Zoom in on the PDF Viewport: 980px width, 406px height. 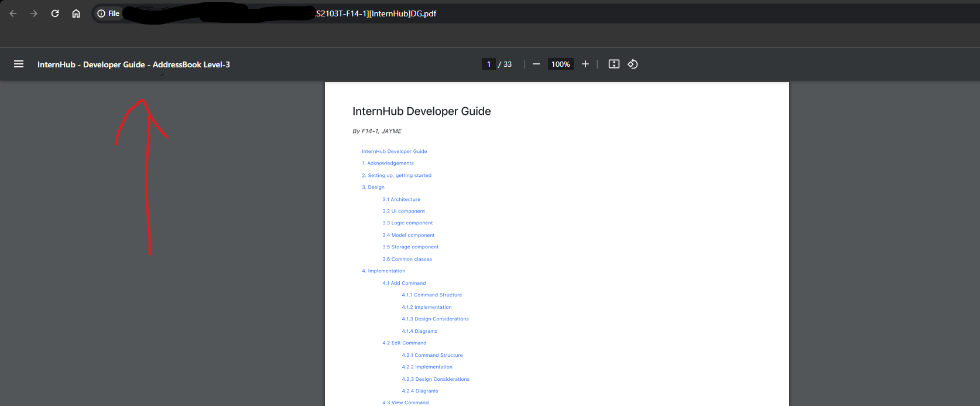585,64
